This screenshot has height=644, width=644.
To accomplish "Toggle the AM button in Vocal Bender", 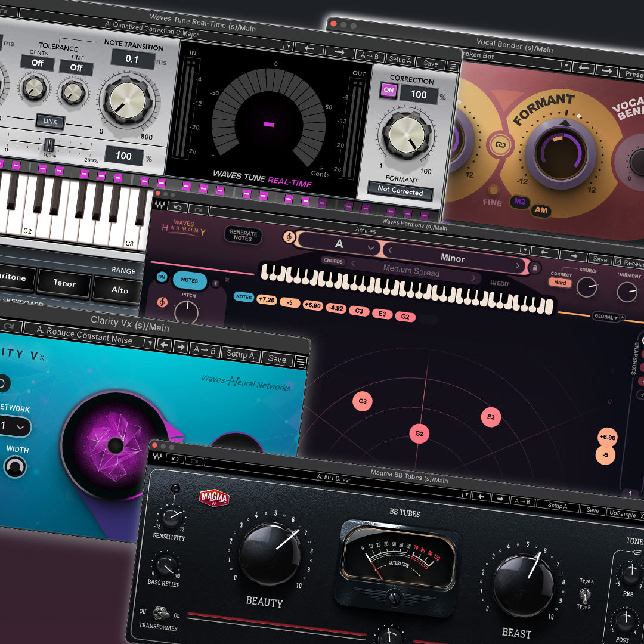I will pos(540,210).
